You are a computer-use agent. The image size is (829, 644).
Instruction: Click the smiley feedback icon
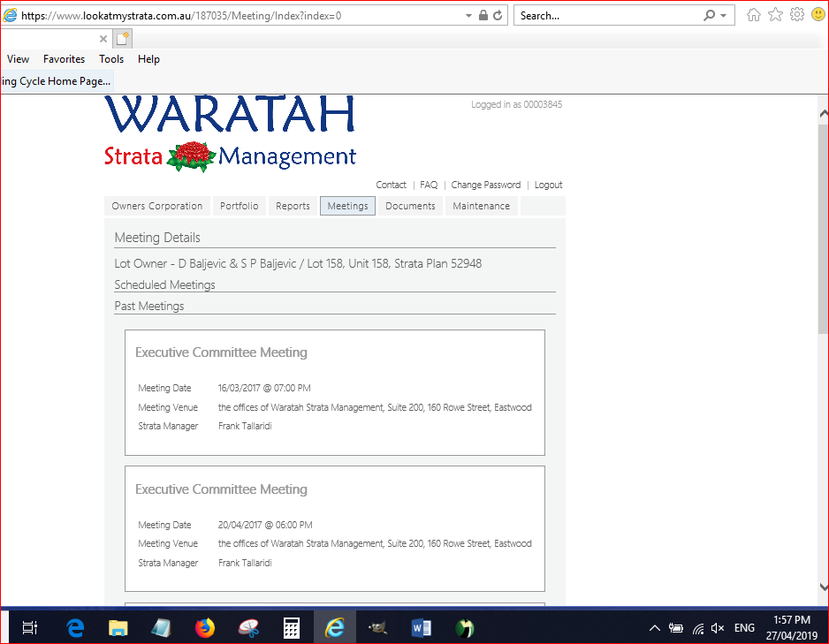(x=818, y=15)
